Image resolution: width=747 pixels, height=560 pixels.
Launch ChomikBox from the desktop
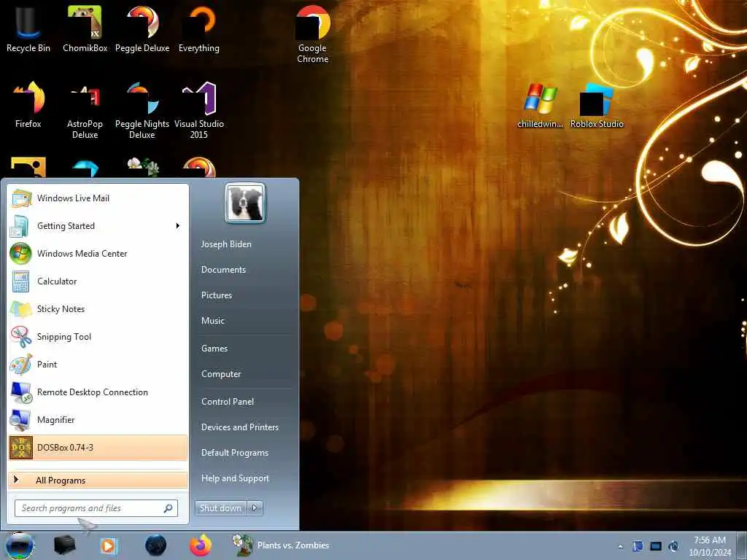[x=85, y=28]
